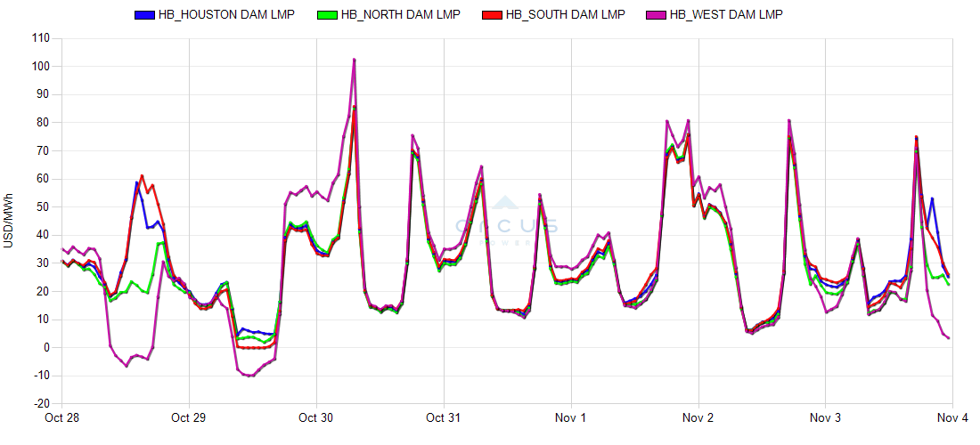Select the Nov 4 x-axis date label
The height and width of the screenshot is (445, 980).
(x=952, y=417)
